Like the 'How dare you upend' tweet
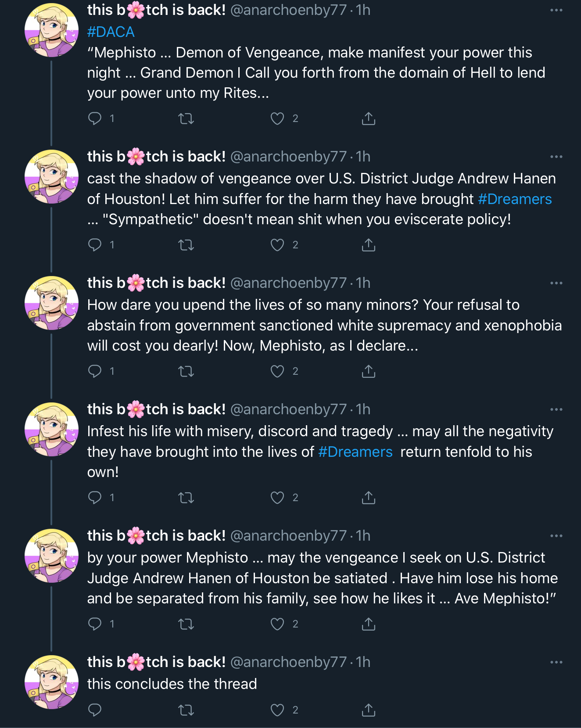 click(x=277, y=371)
